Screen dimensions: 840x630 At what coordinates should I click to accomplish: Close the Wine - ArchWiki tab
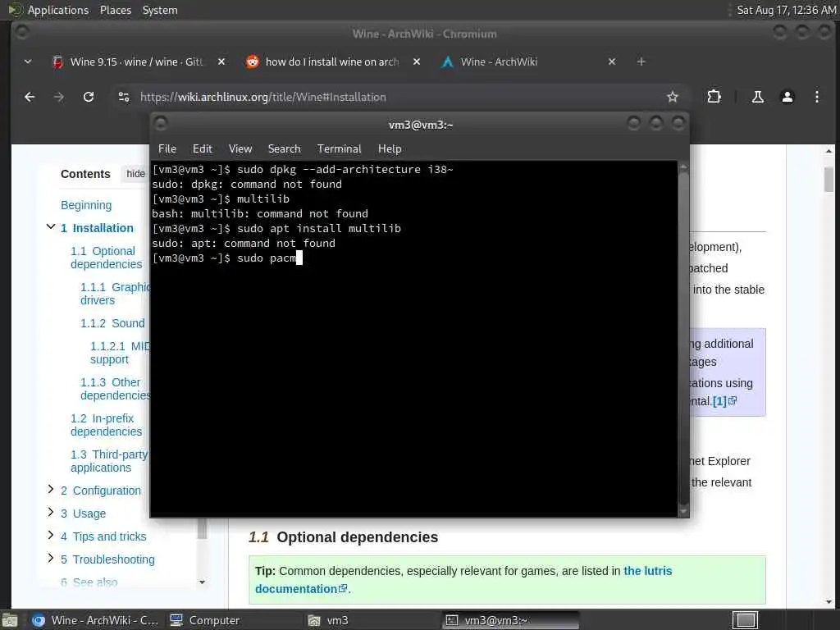click(612, 62)
